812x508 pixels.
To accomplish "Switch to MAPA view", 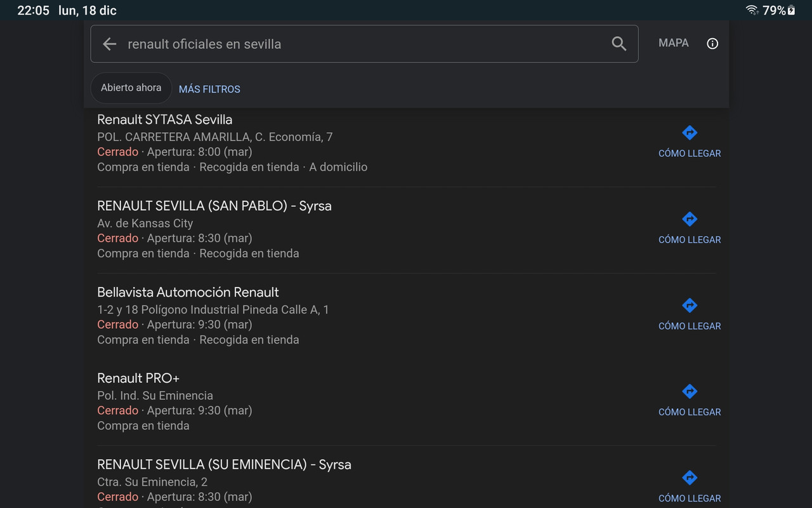I will coord(674,43).
